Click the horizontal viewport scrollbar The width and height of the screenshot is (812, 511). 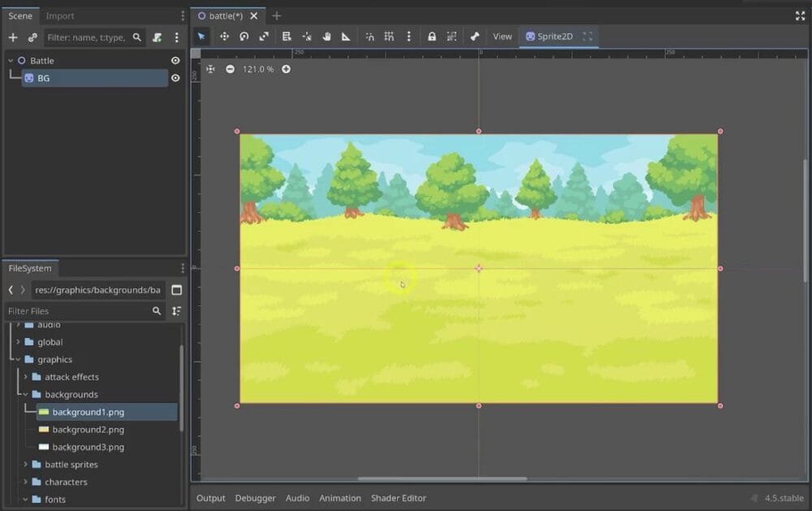(443, 479)
